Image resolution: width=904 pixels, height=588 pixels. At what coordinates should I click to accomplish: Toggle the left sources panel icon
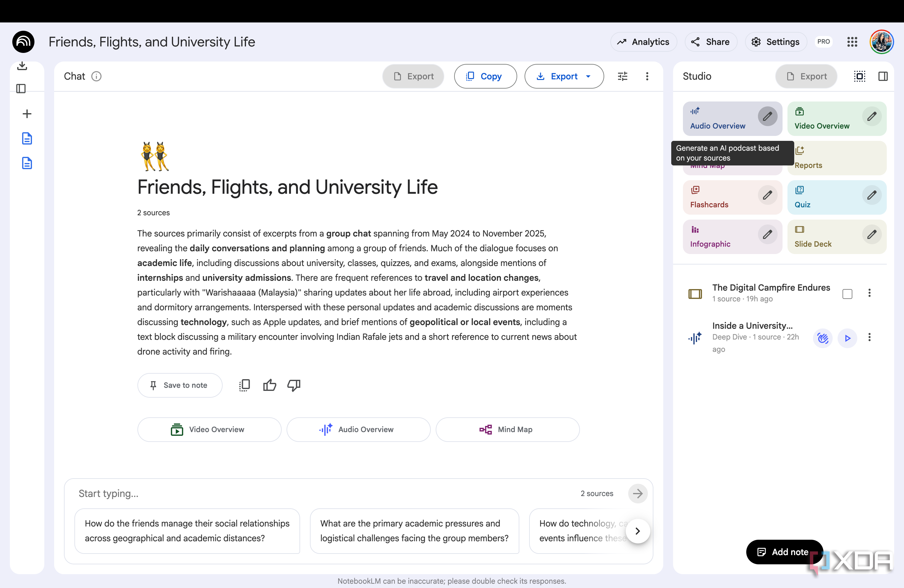[21, 89]
